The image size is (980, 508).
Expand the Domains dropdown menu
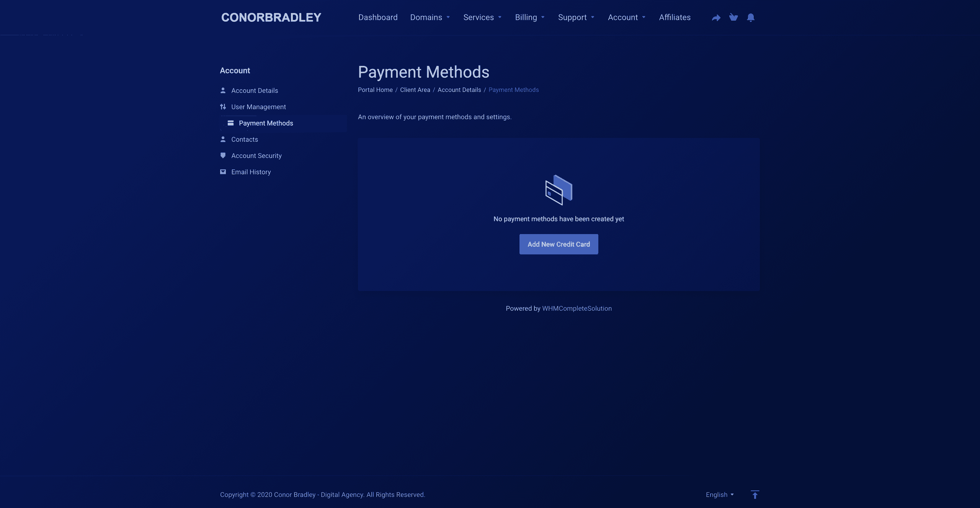(x=430, y=18)
